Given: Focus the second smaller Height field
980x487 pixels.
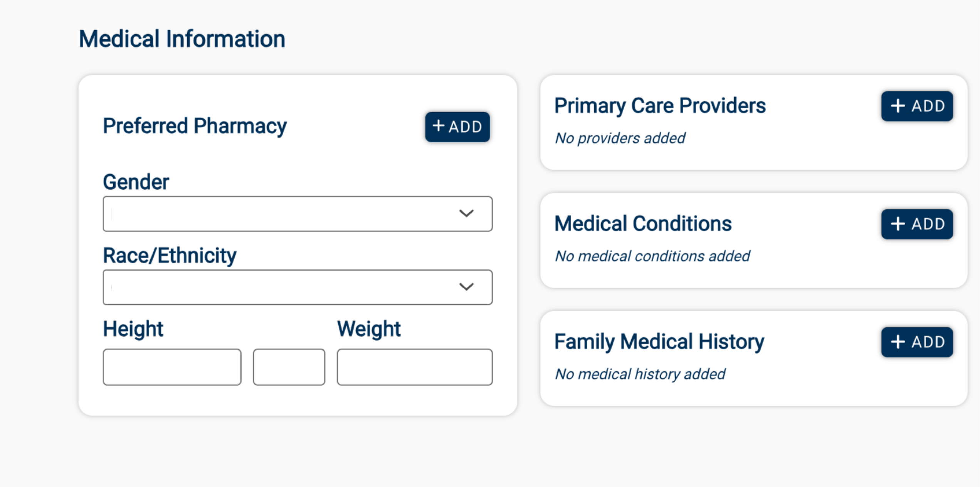Looking at the screenshot, I should coord(289,367).
